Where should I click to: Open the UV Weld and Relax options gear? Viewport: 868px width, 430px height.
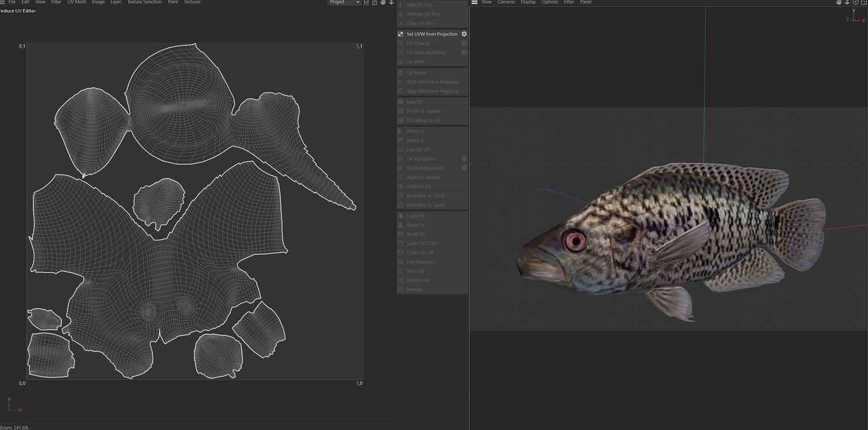point(464,53)
